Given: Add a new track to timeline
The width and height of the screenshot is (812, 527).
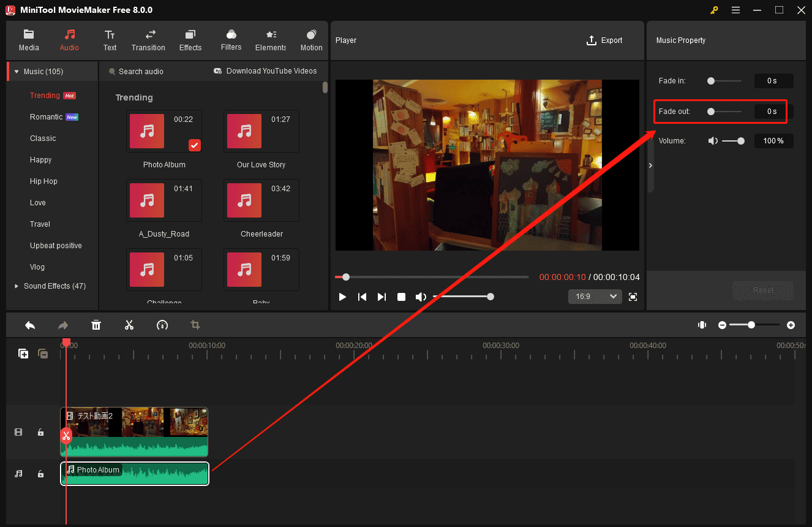Looking at the screenshot, I should point(23,354).
